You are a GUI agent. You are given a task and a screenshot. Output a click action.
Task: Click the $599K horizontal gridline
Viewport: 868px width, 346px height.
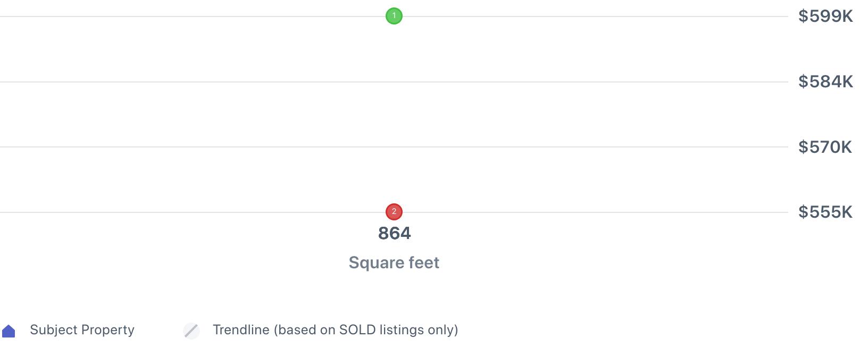(213, 17)
